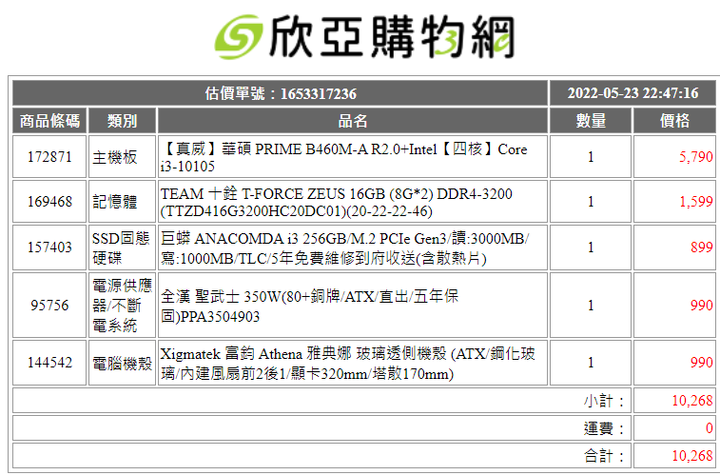Click the 品名 column header
This screenshot has height=475, width=720.
click(353, 121)
